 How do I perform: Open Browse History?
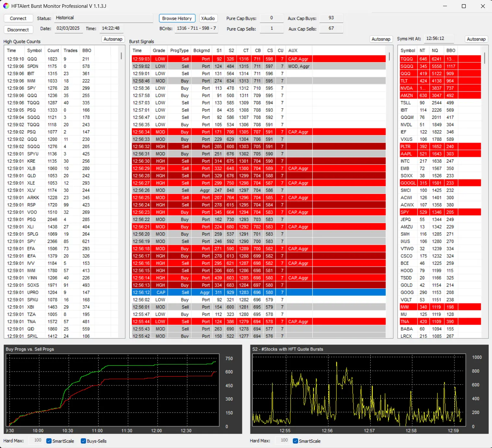pyautogui.click(x=177, y=18)
